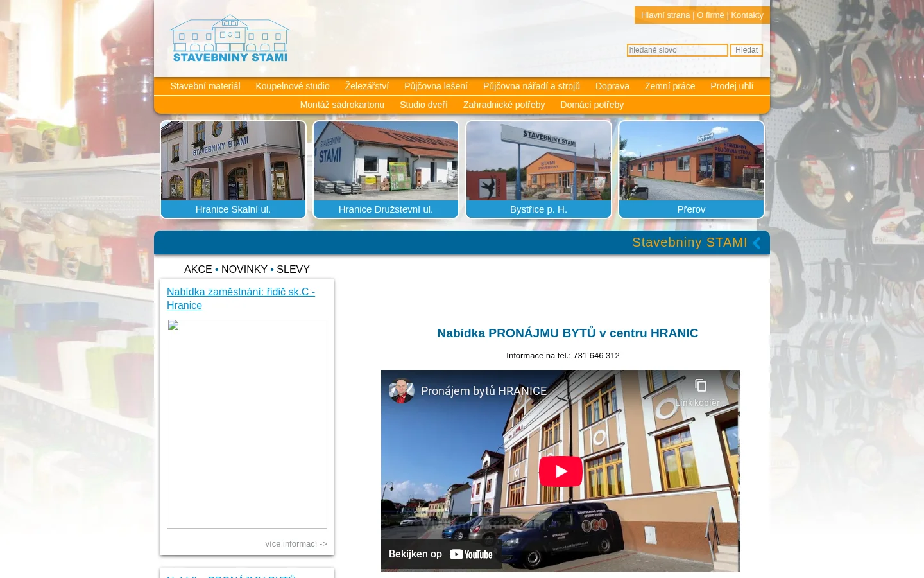Image resolution: width=924 pixels, height=578 pixels.
Task: Open Studio dveří menu item
Action: click(x=424, y=105)
